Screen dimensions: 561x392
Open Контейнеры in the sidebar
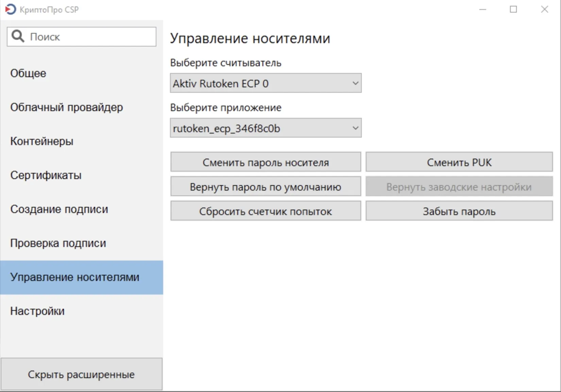pos(42,141)
